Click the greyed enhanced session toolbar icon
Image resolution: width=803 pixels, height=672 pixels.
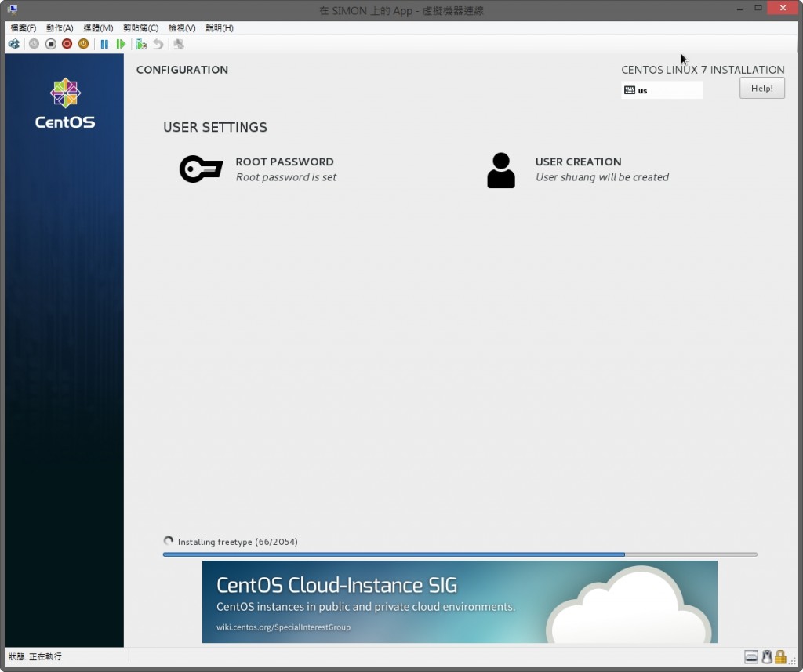178,44
